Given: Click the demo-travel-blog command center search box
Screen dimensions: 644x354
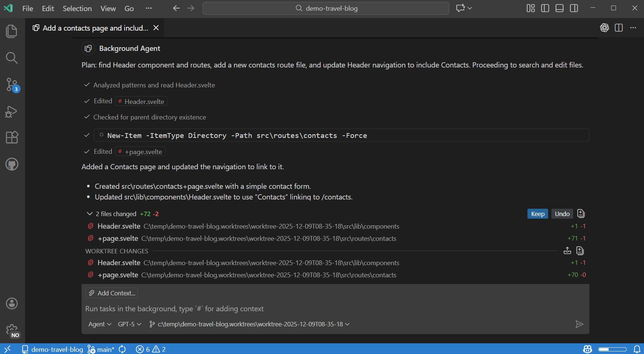Looking at the screenshot, I should click(326, 8).
